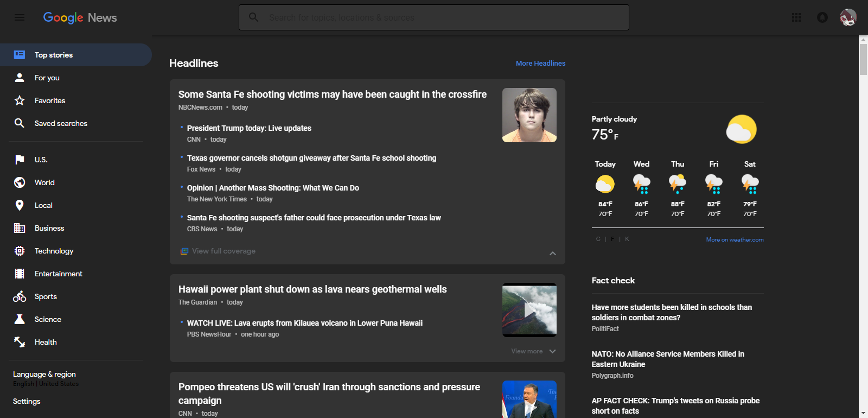Click the Sports bicycle icon
The image size is (868, 418).
coord(20,296)
